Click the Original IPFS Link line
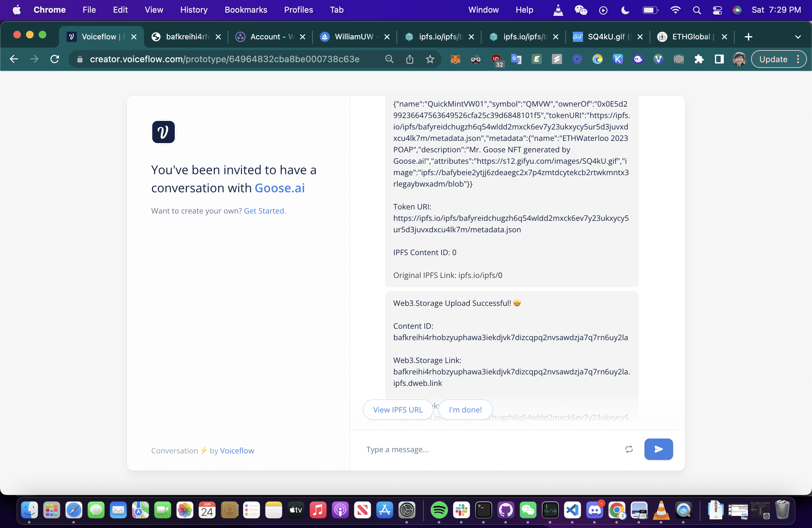The height and width of the screenshot is (528, 812). pyautogui.click(x=448, y=275)
